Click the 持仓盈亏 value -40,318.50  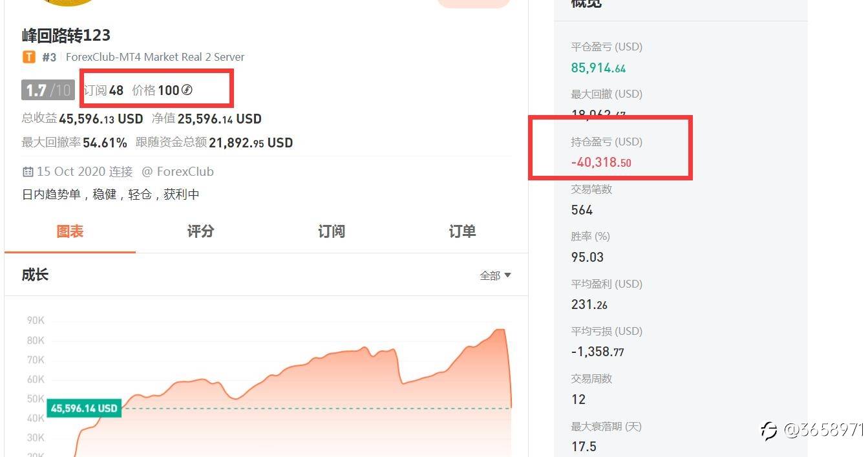click(x=601, y=162)
